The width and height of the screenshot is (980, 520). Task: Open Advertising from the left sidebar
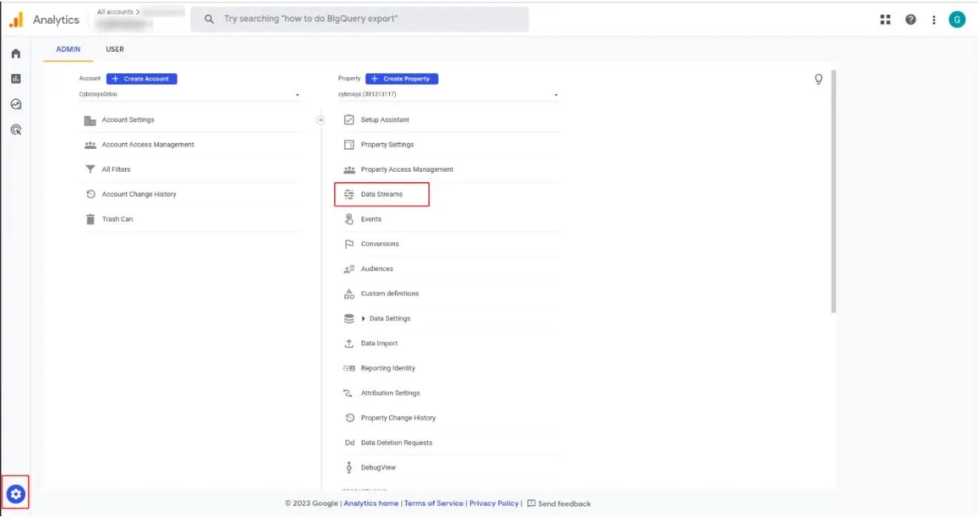pos(15,127)
